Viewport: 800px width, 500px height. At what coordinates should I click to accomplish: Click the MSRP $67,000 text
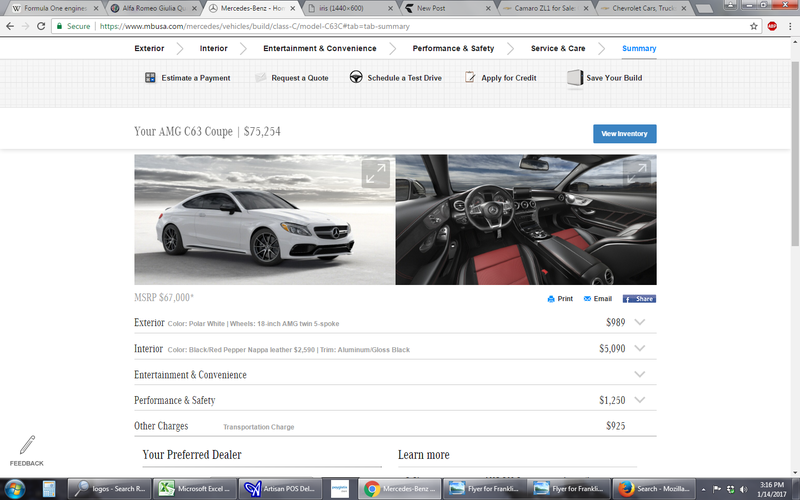164,297
